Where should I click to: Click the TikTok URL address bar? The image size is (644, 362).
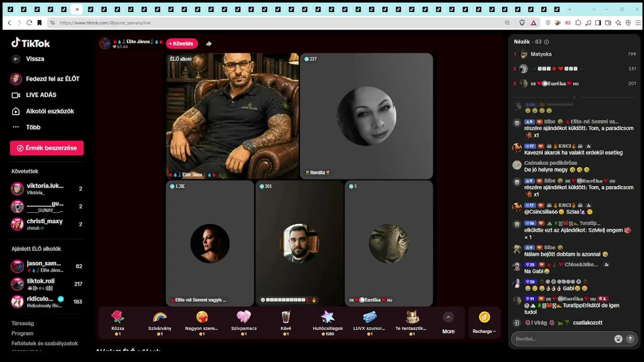(277, 23)
